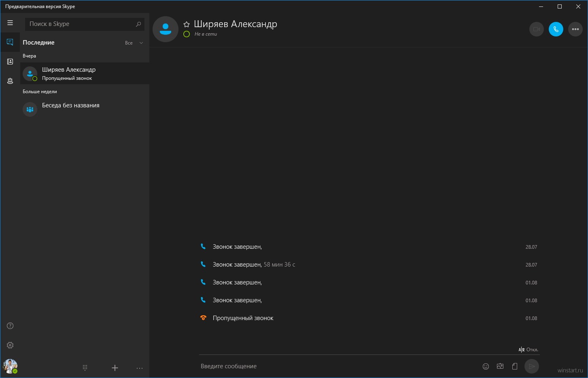Open the bots icon in sidebar
The width and height of the screenshot is (588, 378).
pos(10,81)
